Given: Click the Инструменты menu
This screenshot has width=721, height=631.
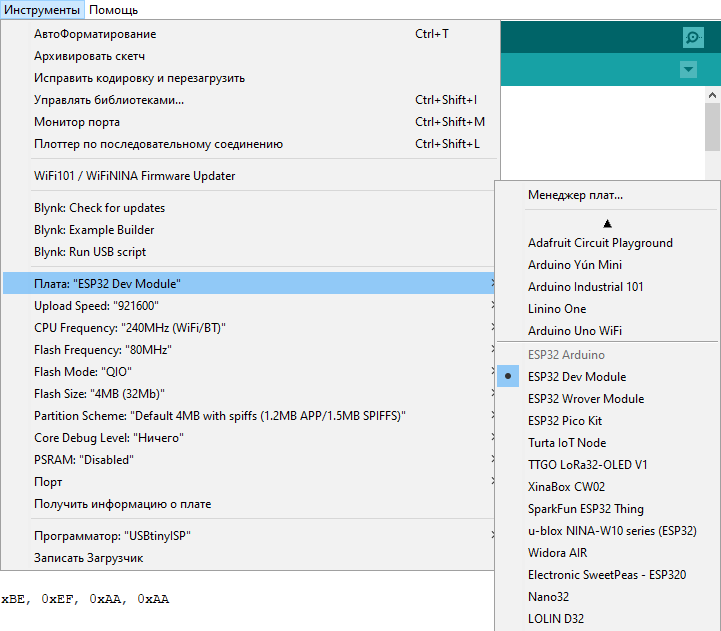Looking at the screenshot, I should 42,10.
